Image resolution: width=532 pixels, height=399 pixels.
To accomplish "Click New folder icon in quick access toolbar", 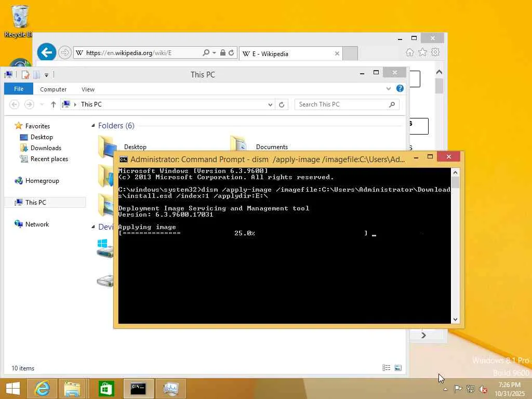I will [x=36, y=75].
